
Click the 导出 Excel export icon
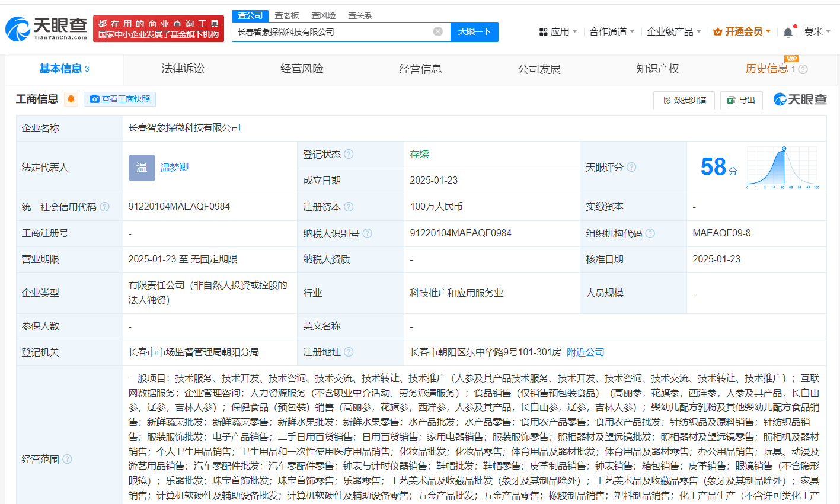pos(732,101)
